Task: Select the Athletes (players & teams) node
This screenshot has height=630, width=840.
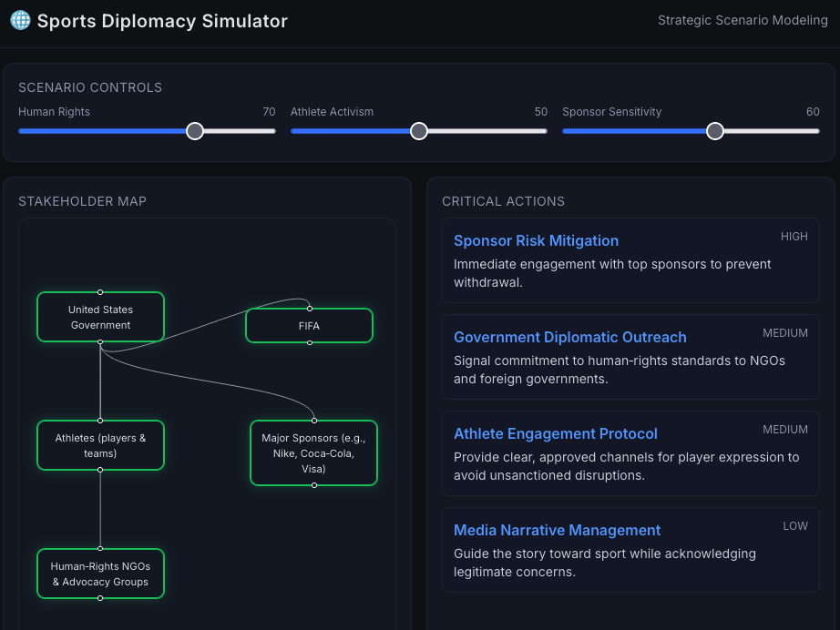Action: [x=100, y=445]
